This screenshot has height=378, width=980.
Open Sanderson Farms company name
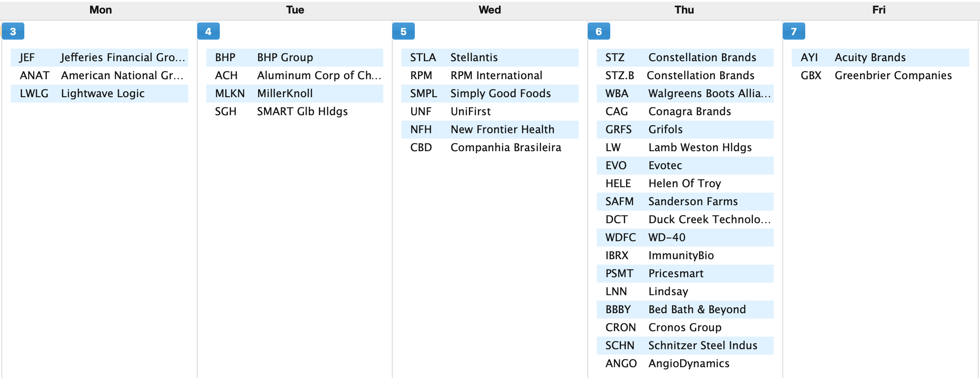(x=693, y=202)
